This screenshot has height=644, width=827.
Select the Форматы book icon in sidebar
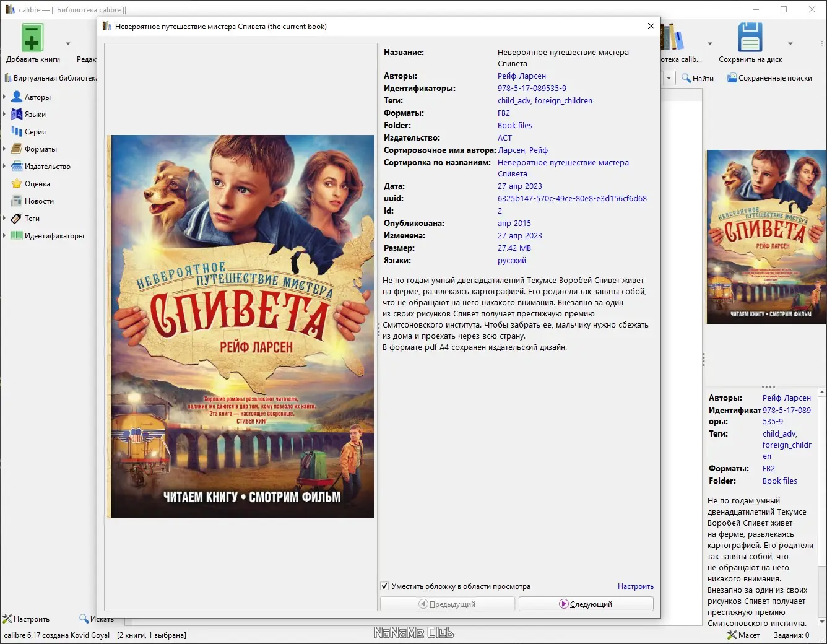17,149
